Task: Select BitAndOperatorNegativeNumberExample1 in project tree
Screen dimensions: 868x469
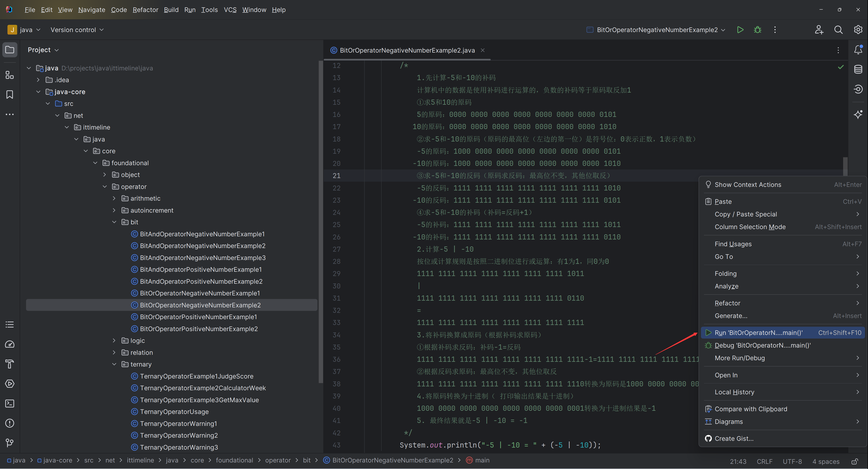Action: pos(202,234)
